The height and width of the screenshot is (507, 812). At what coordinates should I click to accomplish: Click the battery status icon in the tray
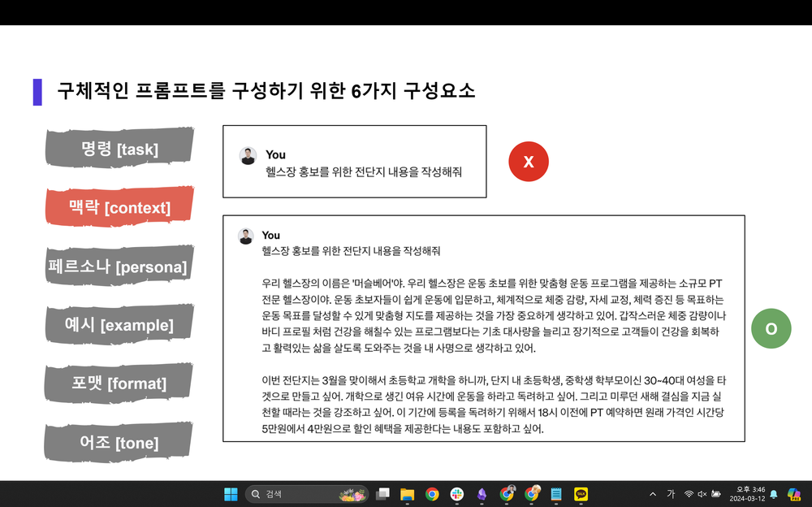point(716,494)
